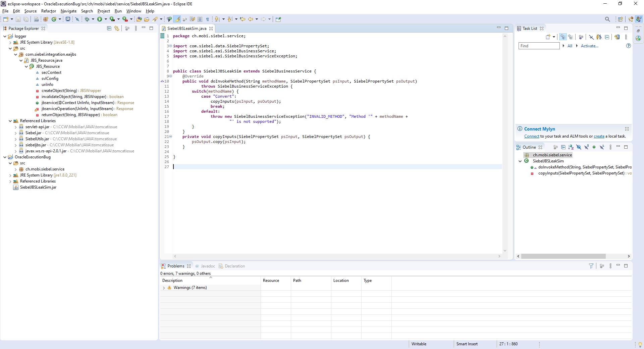This screenshot has height=349, width=644.
Task: Click the Activate... link in Task List
Action: 590,46
